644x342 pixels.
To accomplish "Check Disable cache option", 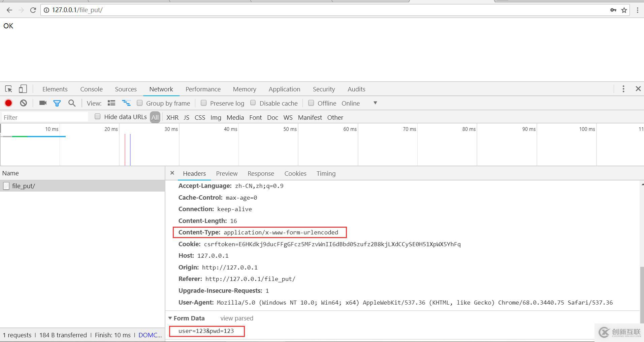I will click(253, 103).
